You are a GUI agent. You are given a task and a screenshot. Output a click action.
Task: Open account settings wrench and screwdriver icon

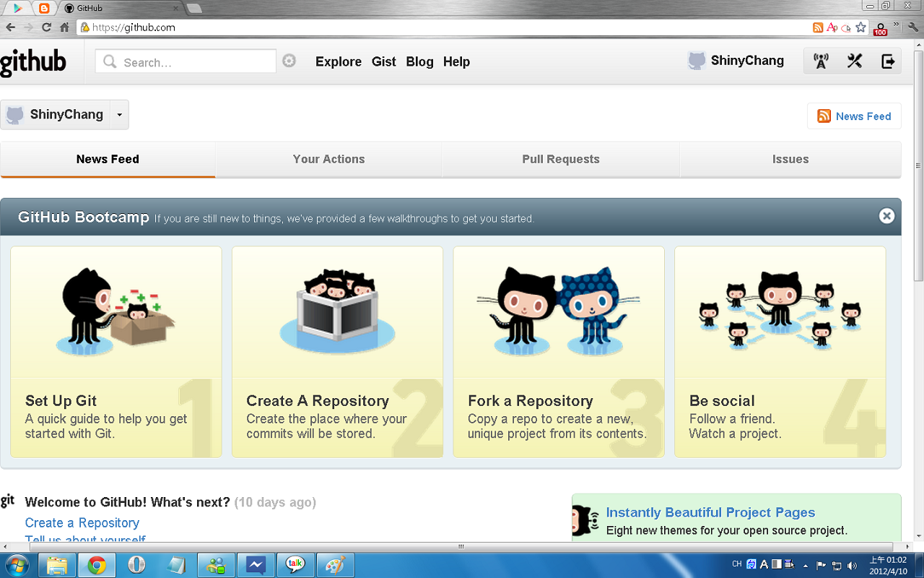point(855,61)
